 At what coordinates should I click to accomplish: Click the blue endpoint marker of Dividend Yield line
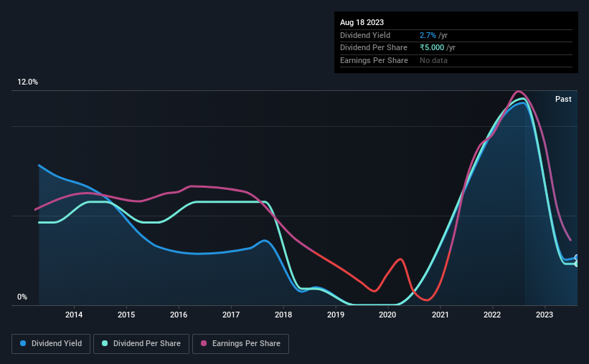click(x=577, y=257)
